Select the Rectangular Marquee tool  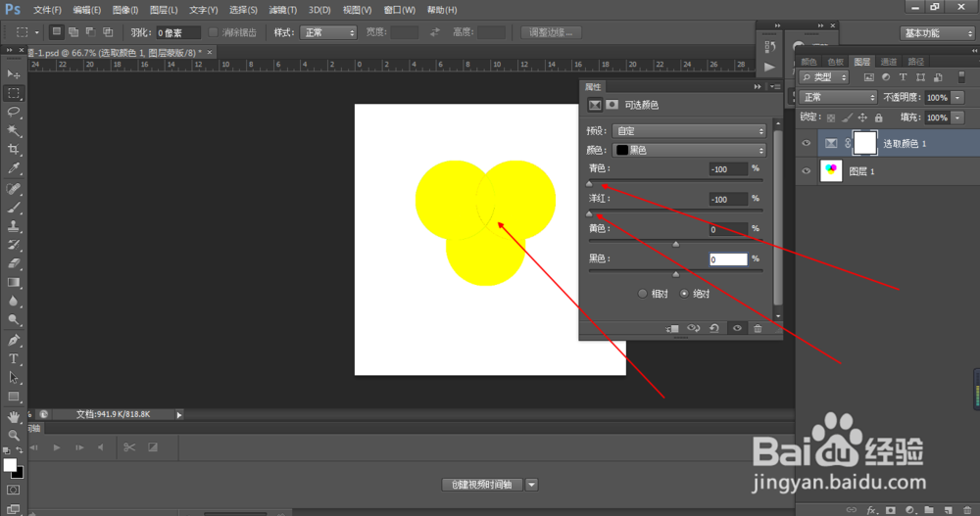pos(13,93)
